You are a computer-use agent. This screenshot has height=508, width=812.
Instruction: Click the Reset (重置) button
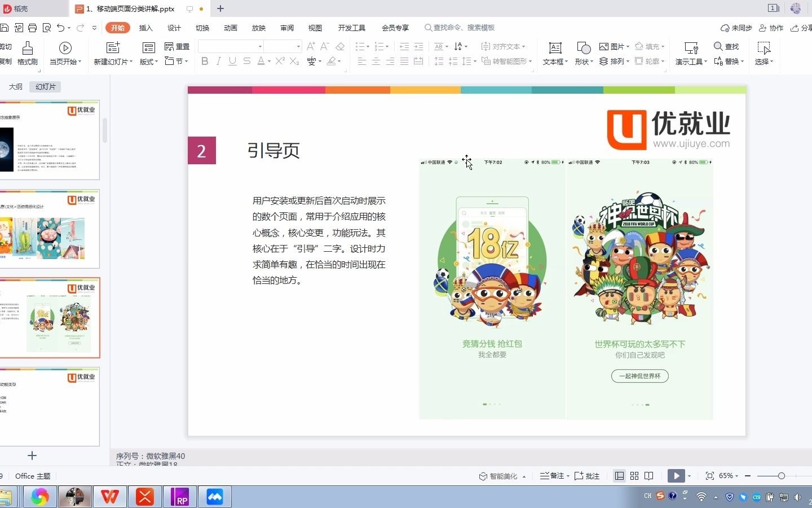pos(177,47)
